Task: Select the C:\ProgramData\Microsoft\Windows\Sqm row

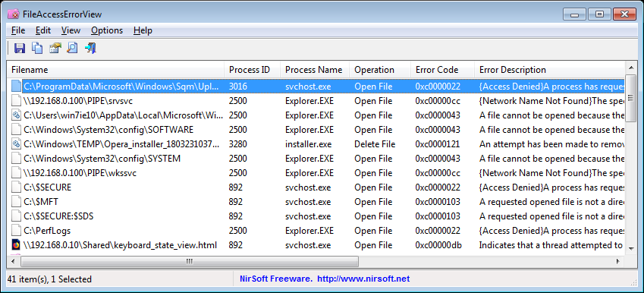Action: [x=316, y=87]
